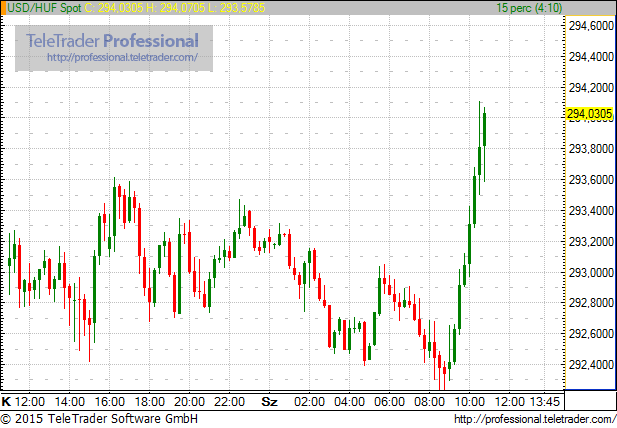Click the 293,0000 price axis label
617x428 pixels.
591,272
